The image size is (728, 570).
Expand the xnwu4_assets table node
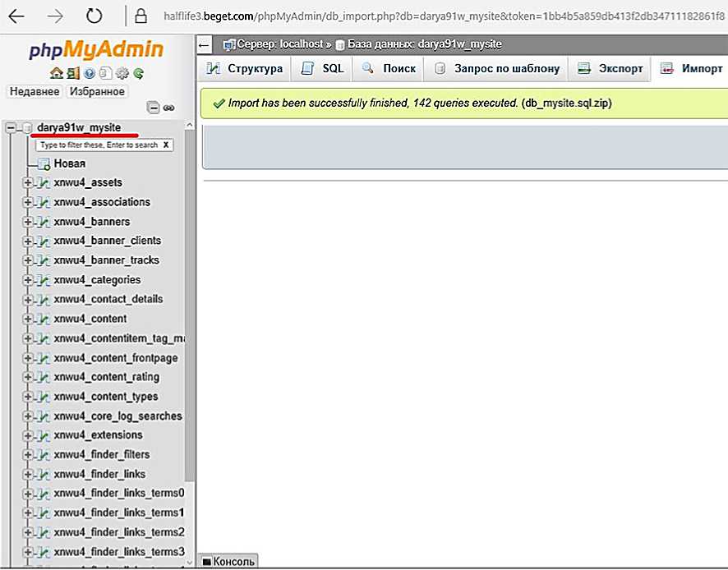coord(27,183)
